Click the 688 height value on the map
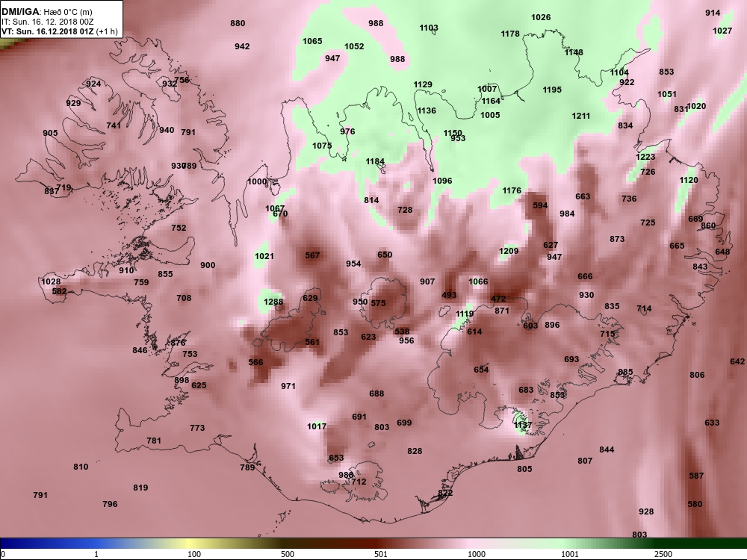Screen dimensions: 747x560 click(376, 393)
